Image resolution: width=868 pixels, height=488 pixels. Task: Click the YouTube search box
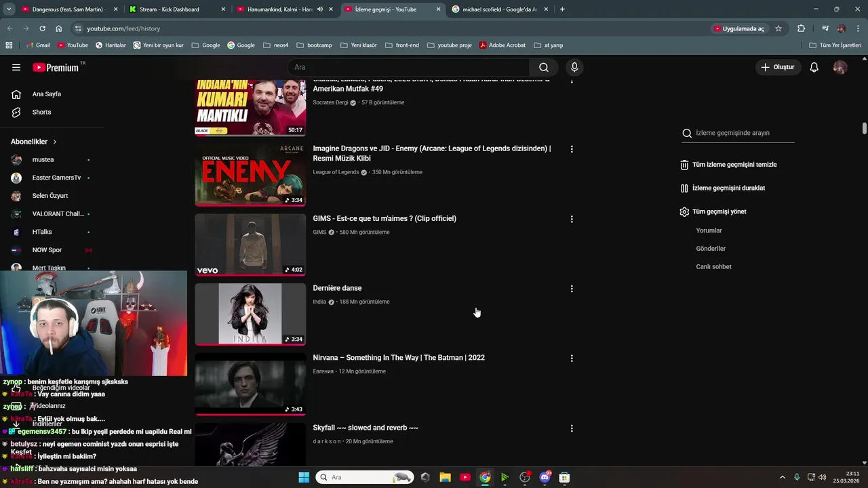click(x=408, y=67)
